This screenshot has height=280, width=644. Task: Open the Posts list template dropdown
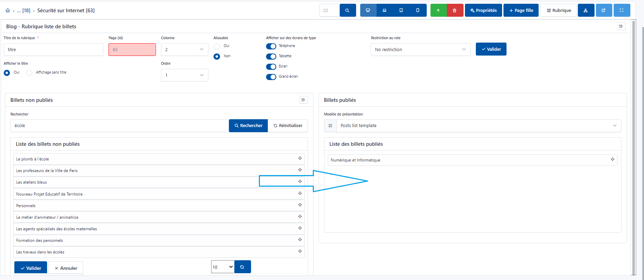tap(478, 126)
